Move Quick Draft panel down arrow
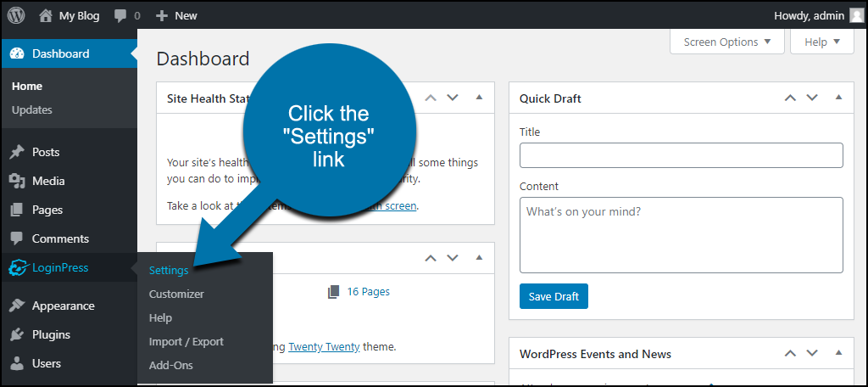This screenshot has height=387, width=868. tap(812, 98)
